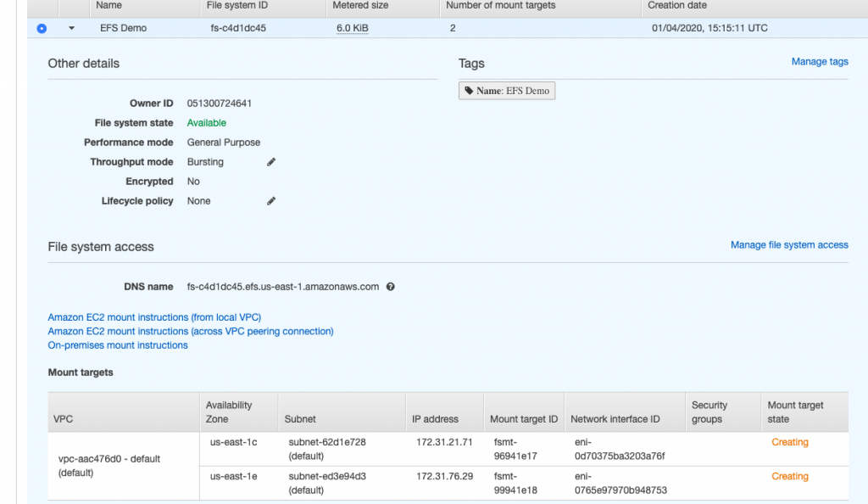This screenshot has width=868, height=504.
Task: Collapse the EFS Demo details arrow
Action: (x=71, y=29)
